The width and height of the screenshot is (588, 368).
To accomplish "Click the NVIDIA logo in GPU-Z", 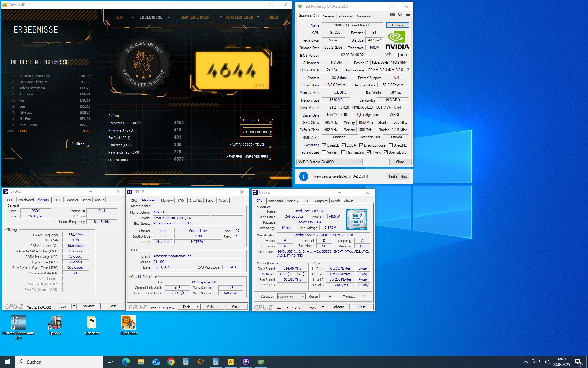I will pyautogui.click(x=397, y=40).
